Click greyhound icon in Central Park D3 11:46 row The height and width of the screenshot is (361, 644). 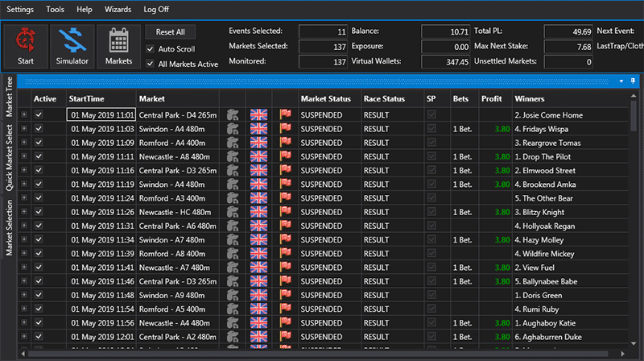point(233,281)
